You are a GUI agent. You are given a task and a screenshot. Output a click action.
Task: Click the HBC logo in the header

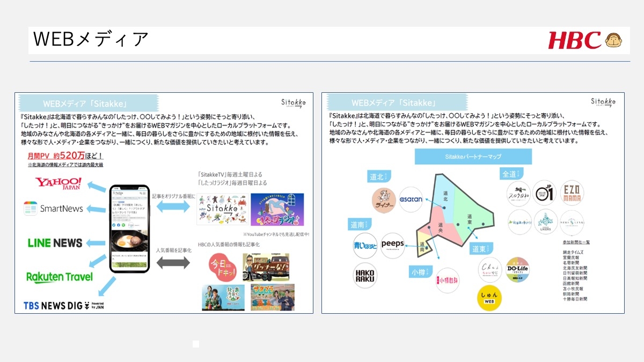tap(574, 40)
